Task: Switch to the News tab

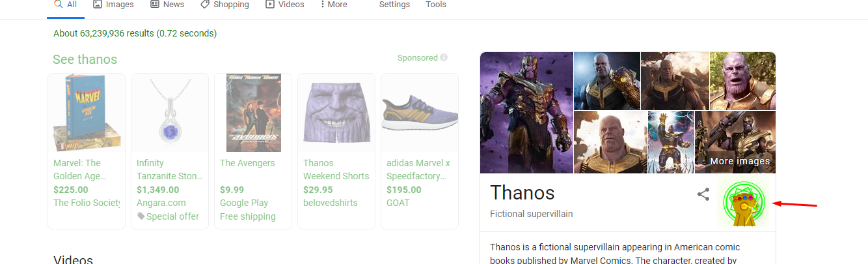Action: (x=167, y=5)
